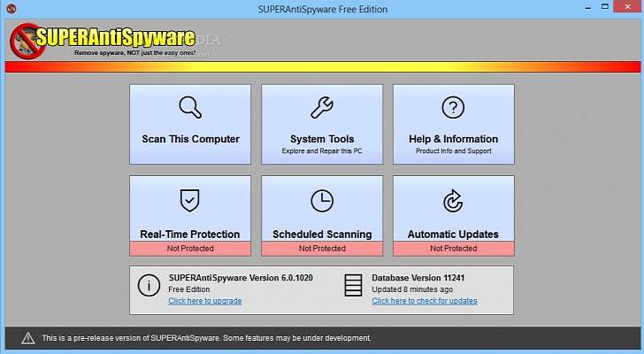
Task: Click 'Not Protected' status under Automatic Updates
Action: coord(453,249)
